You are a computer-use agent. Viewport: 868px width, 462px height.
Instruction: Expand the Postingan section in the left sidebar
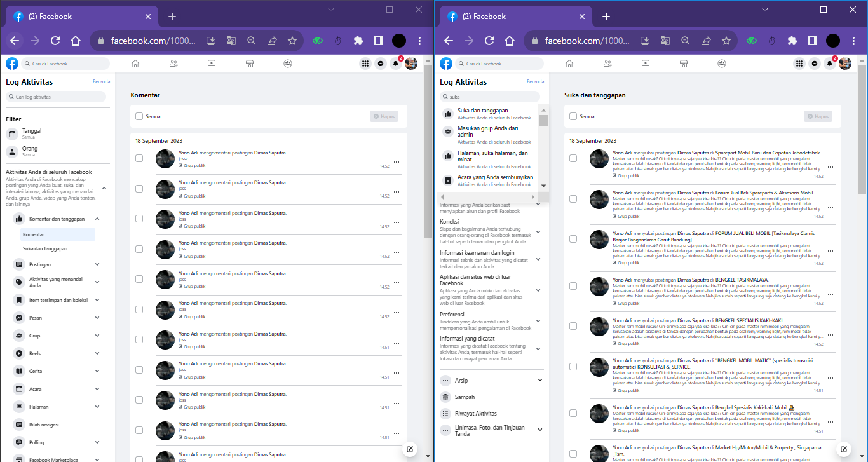click(x=97, y=264)
